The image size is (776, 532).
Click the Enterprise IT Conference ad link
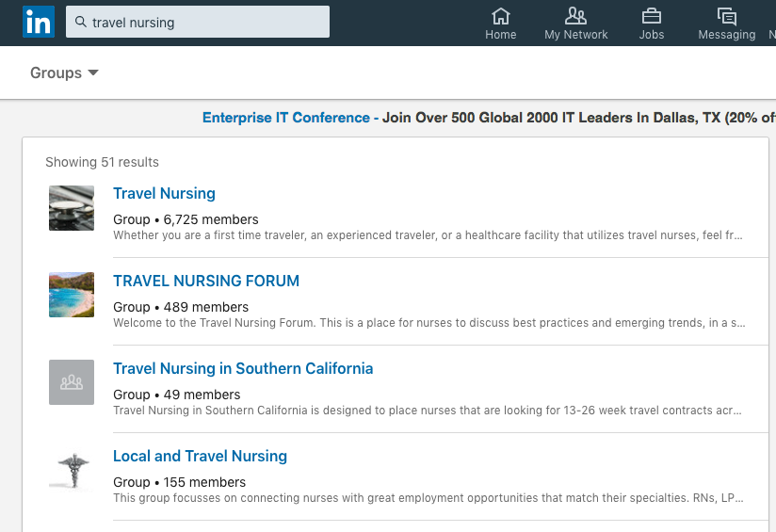coord(285,118)
